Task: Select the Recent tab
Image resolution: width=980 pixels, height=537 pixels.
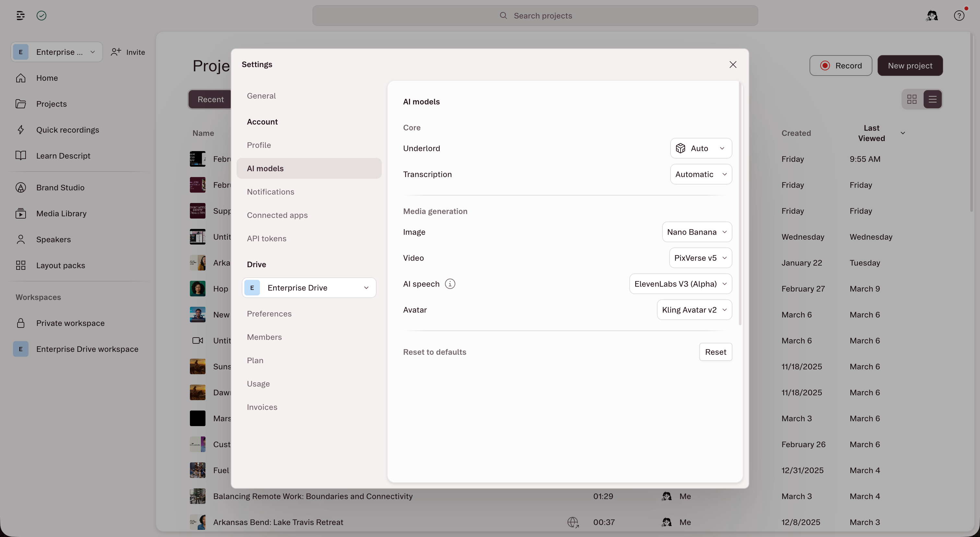Action: [210, 99]
